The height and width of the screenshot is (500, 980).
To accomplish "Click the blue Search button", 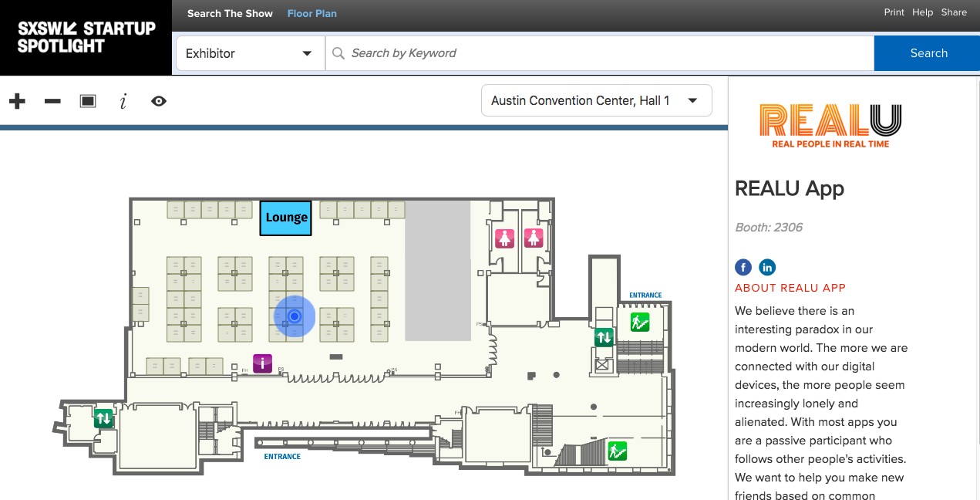I will (x=928, y=53).
